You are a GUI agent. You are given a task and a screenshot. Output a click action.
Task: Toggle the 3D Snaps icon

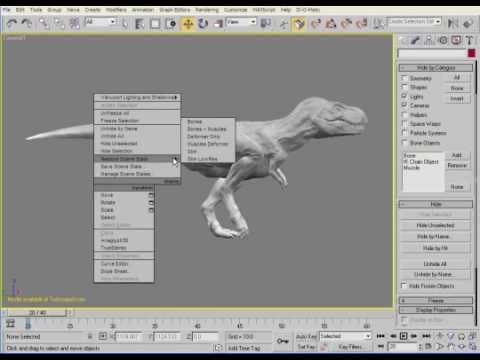[x=315, y=24]
